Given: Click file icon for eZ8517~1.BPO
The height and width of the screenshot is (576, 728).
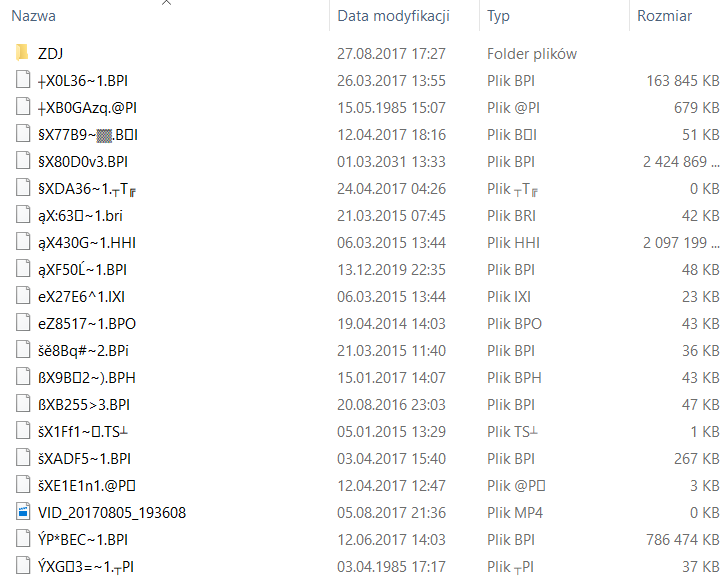Looking at the screenshot, I should pyautogui.click(x=23, y=324).
